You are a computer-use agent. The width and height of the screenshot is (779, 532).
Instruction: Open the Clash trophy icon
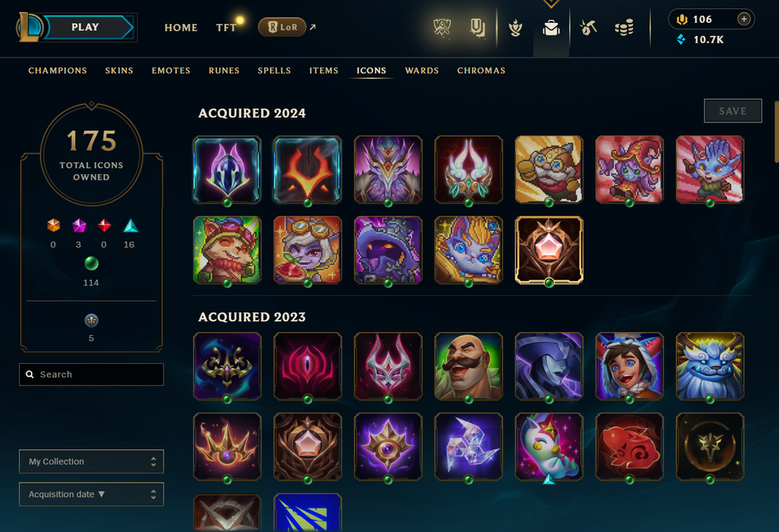pos(442,27)
